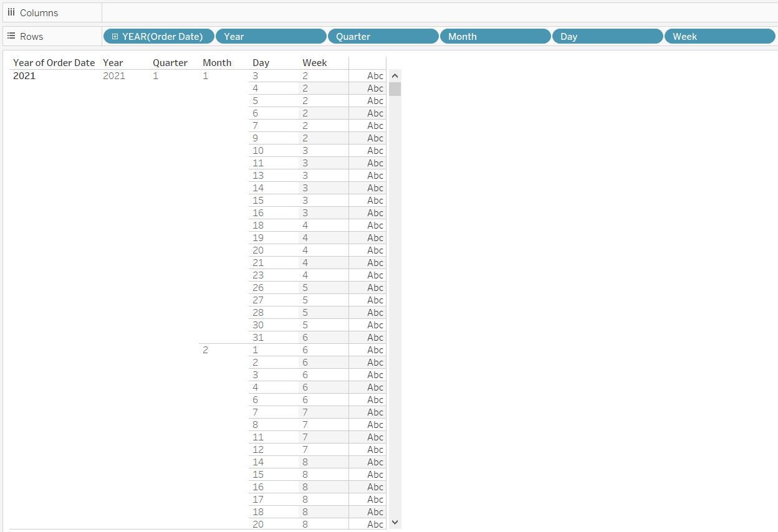778x532 pixels.
Task: Click the scroll-up arrow on the view scrollbar
Action: tap(395, 75)
